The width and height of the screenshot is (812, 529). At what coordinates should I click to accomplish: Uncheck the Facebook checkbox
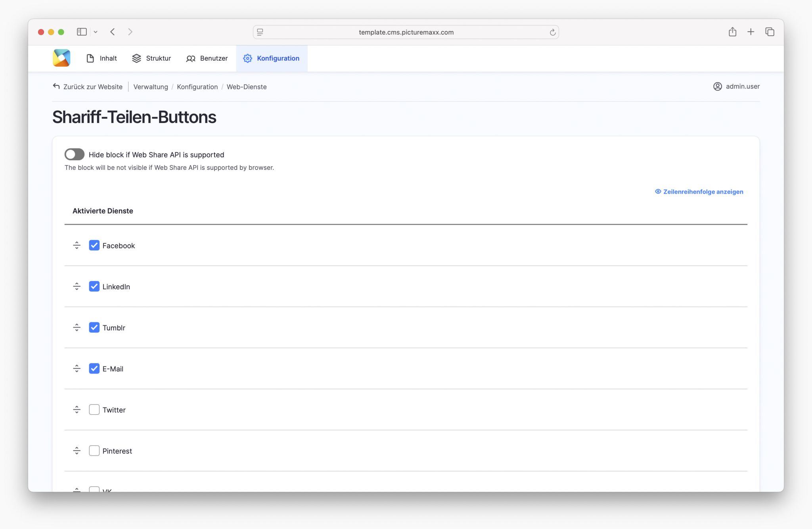coord(94,245)
